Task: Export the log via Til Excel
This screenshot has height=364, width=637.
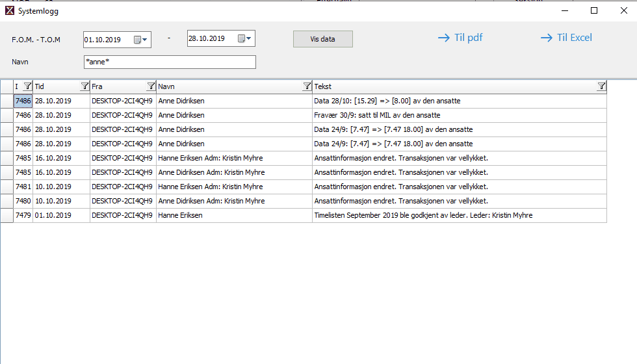Action: tap(566, 38)
